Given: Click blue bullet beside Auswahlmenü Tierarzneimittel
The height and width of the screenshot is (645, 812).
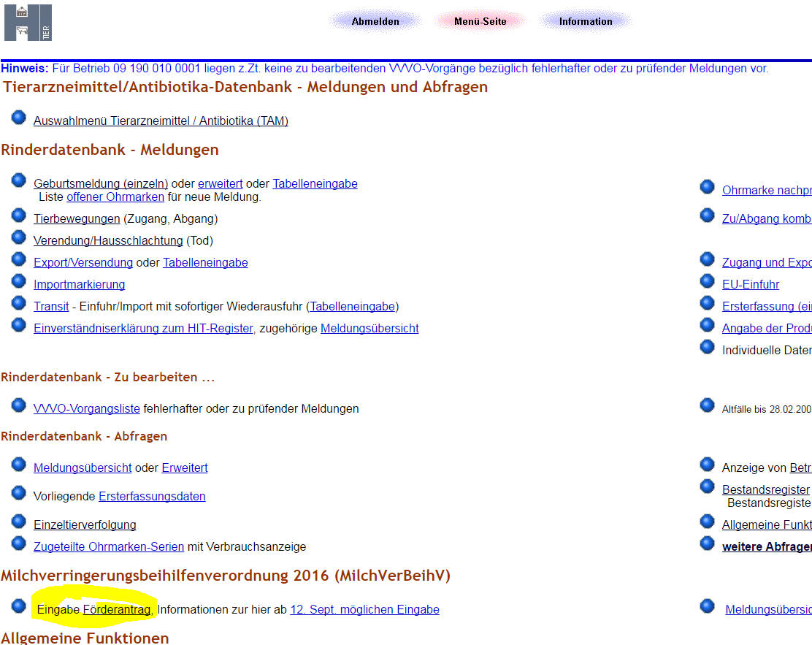Looking at the screenshot, I should (19, 118).
